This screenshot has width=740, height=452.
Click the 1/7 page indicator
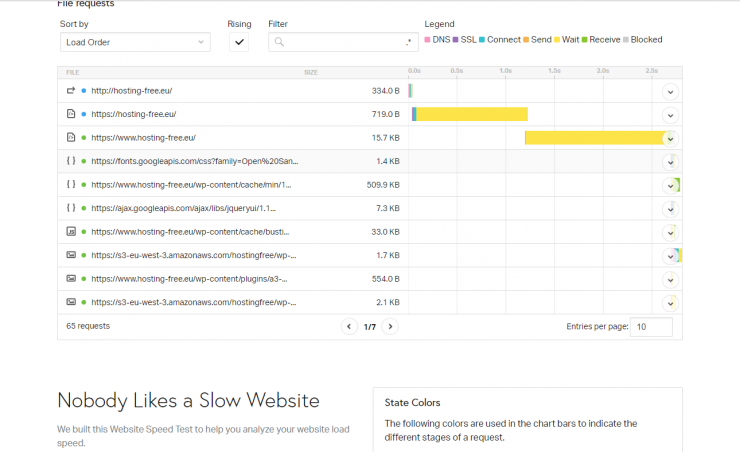370,326
